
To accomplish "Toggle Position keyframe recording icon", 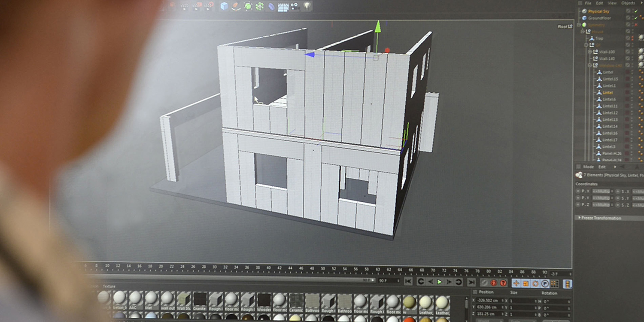I will pyautogui.click(x=516, y=283).
